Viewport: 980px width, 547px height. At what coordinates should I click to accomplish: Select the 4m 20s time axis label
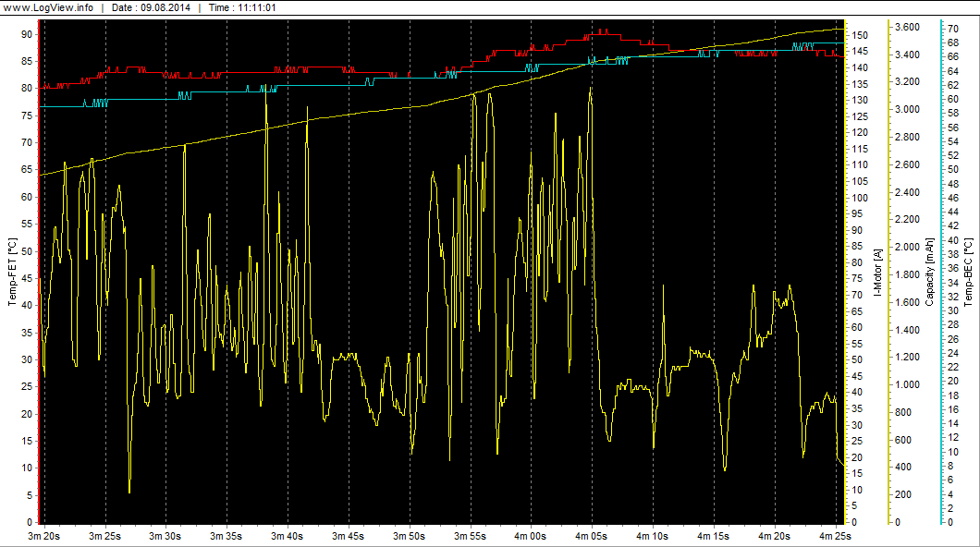pyautogui.click(x=774, y=536)
